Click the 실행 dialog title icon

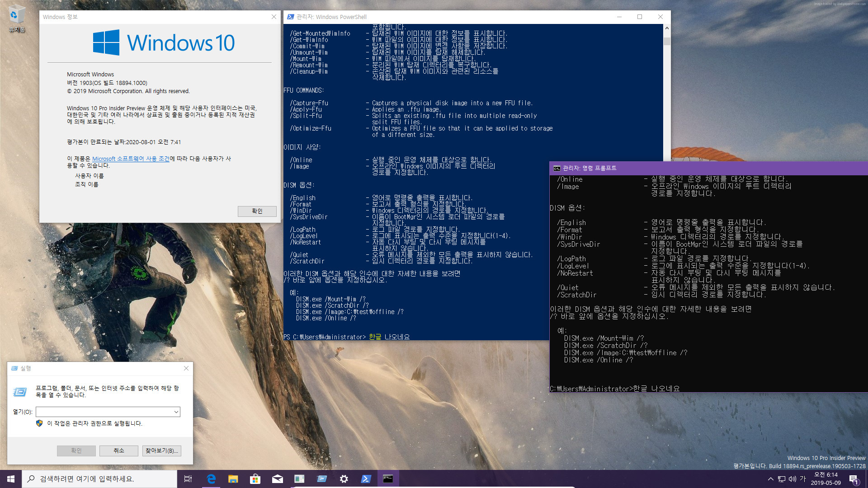click(14, 368)
